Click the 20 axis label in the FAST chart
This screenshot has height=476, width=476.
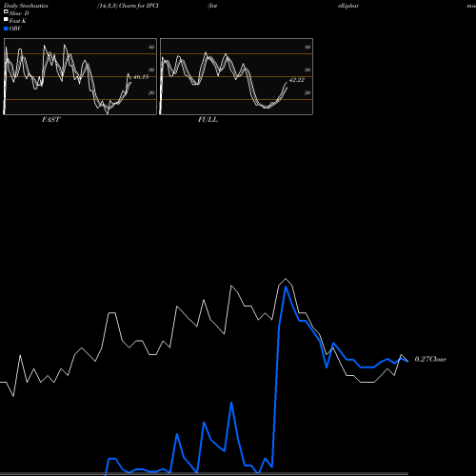pyautogui.click(x=151, y=92)
